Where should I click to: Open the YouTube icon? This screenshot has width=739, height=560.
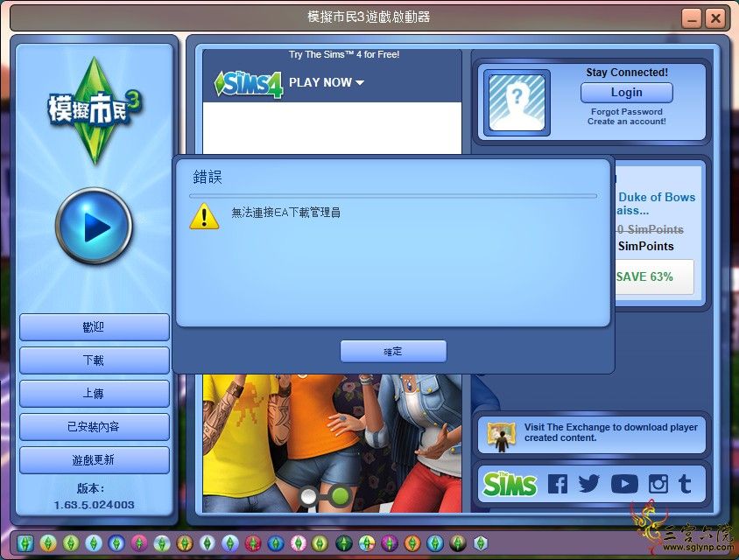[x=624, y=484]
